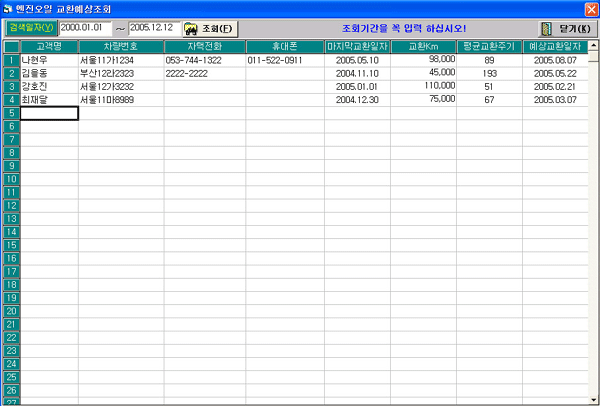The width and height of the screenshot is (600, 406).
Task: Select row header number 4
Action: click(x=11, y=100)
